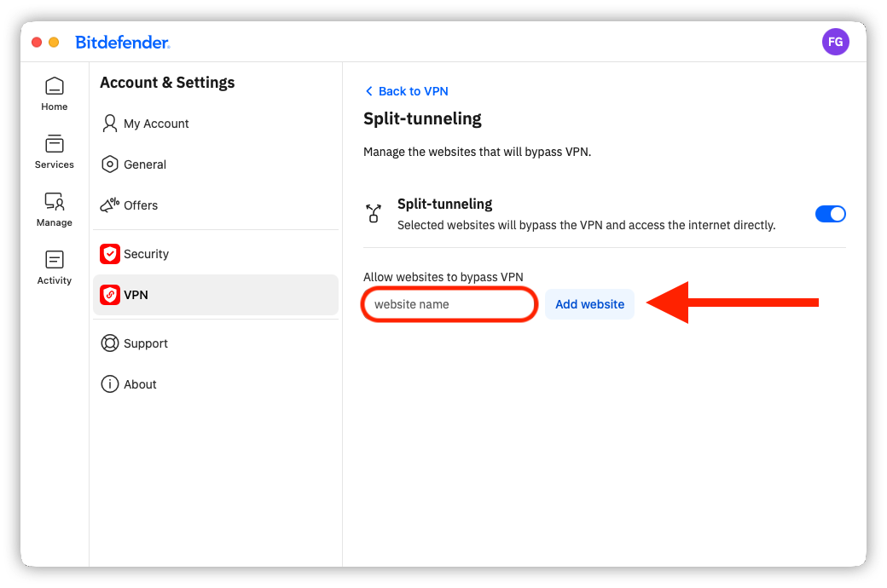Click the Bitdefender logo

point(123,42)
